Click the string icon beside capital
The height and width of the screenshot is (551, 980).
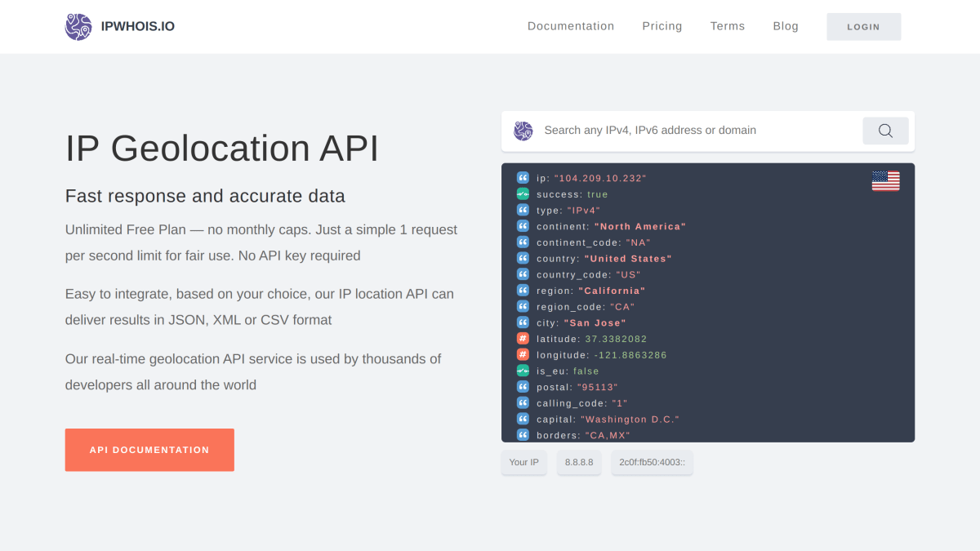pos(523,419)
